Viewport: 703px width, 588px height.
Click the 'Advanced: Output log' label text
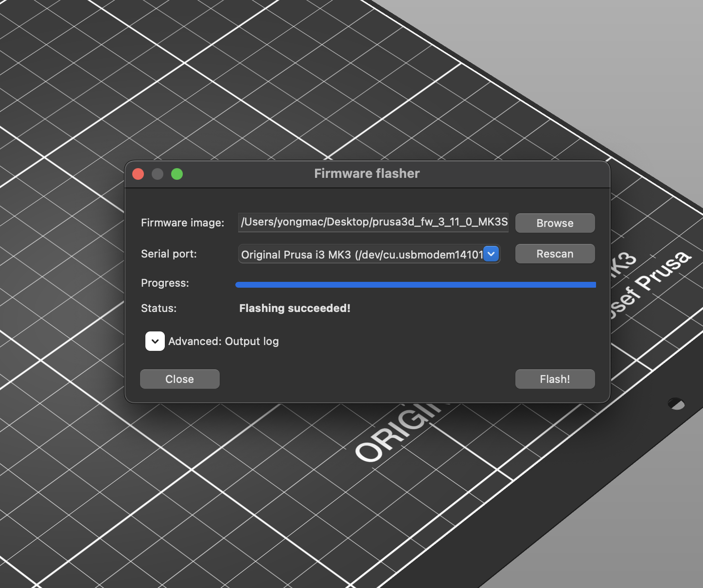click(x=224, y=341)
